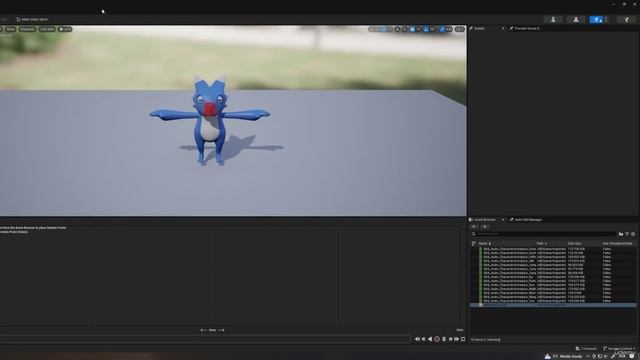
Task: Click the unsaved assets status indicator
Action: (586, 349)
